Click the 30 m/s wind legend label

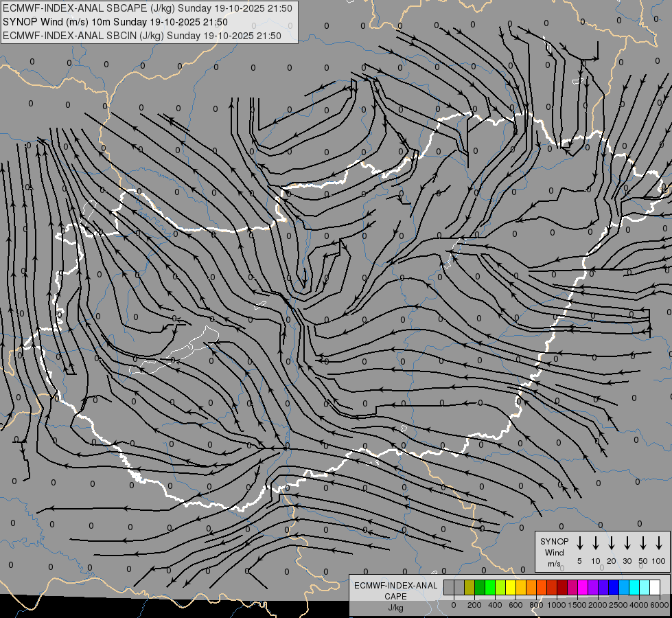point(627,561)
